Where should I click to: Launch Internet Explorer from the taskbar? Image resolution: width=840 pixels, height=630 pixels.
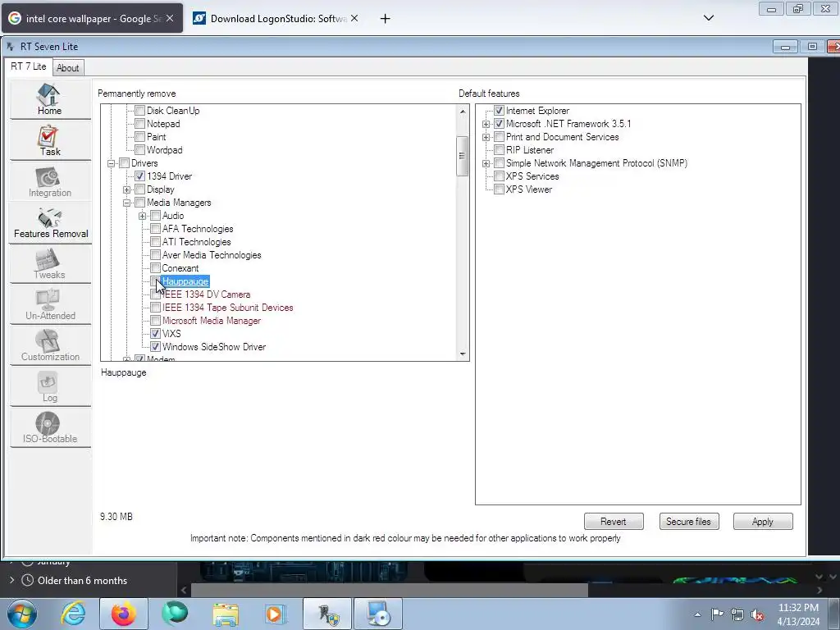pos(73,614)
